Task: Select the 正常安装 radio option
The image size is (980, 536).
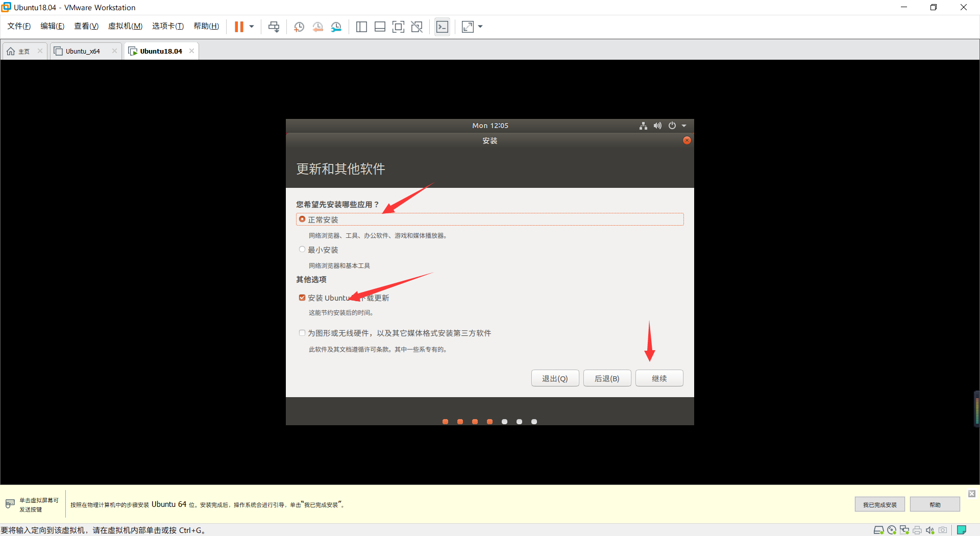Action: (x=302, y=219)
